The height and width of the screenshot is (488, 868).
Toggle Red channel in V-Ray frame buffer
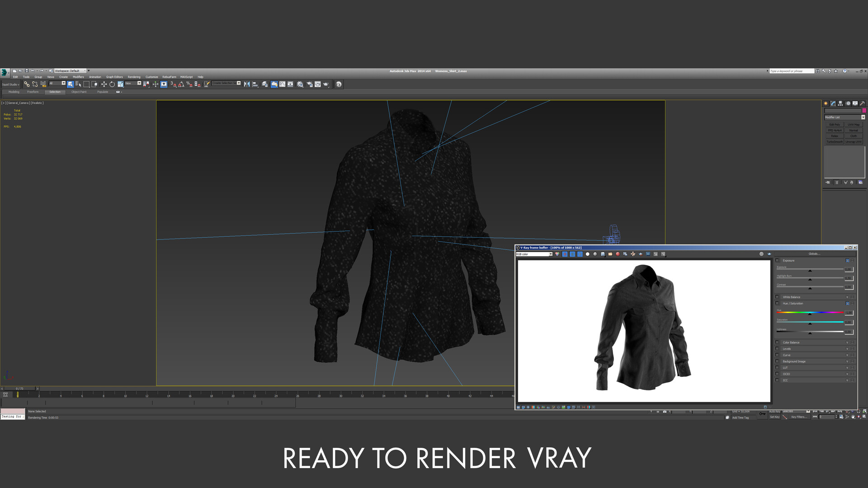[565, 254]
